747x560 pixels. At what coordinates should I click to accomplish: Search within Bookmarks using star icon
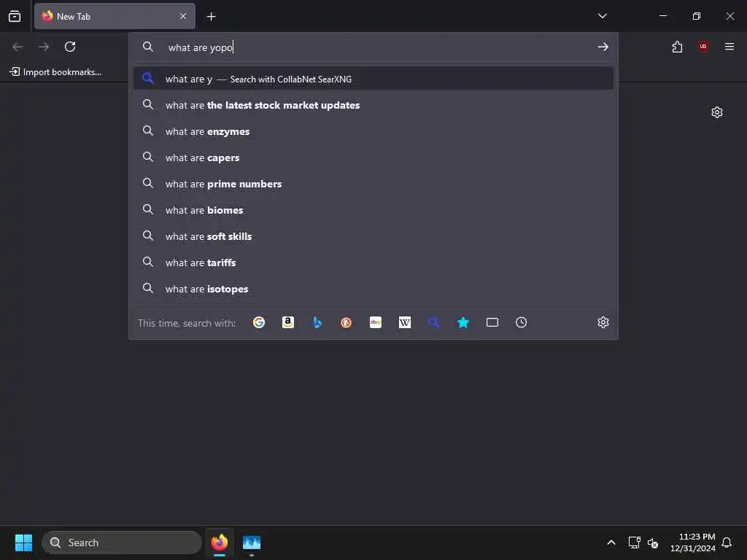463,322
